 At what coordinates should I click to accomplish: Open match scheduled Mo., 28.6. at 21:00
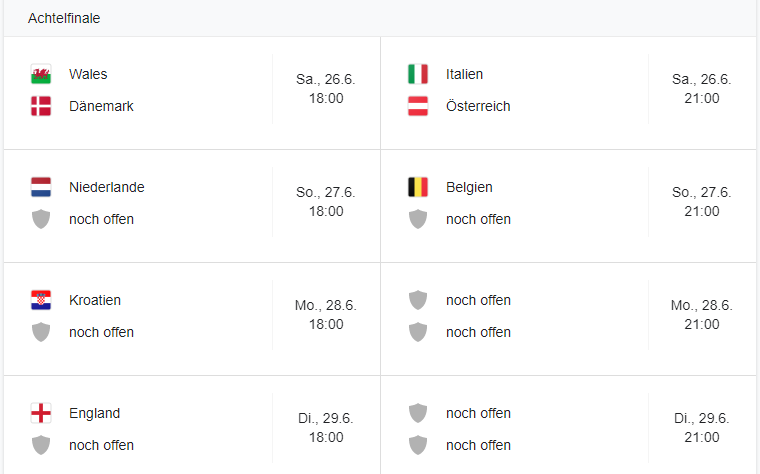point(701,315)
